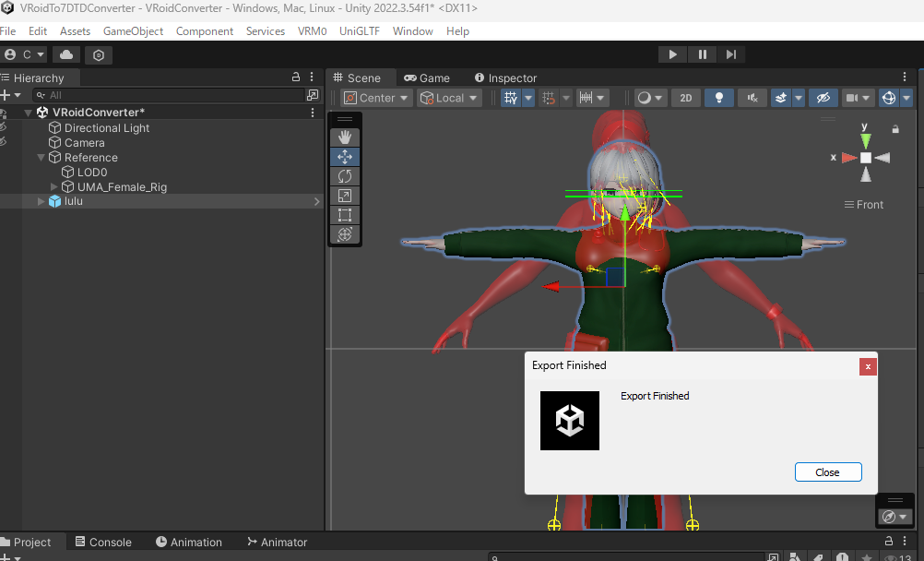
Task: Close the Export Finished dialog
Action: tap(827, 472)
